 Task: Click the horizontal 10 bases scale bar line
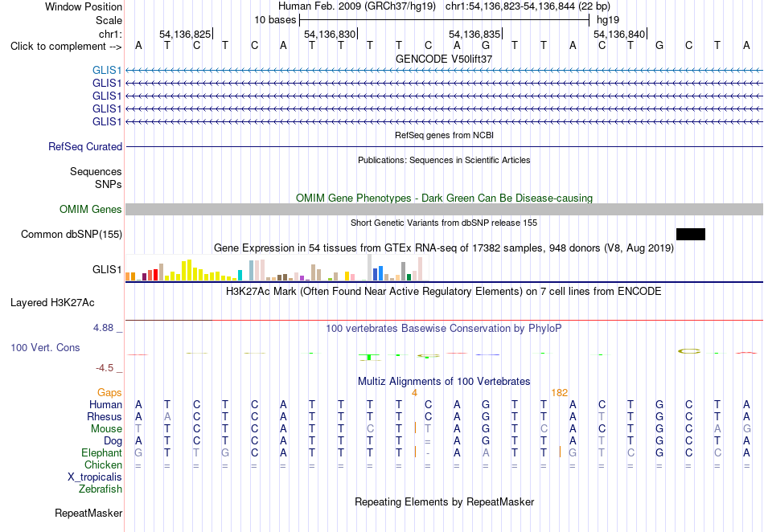(x=445, y=20)
